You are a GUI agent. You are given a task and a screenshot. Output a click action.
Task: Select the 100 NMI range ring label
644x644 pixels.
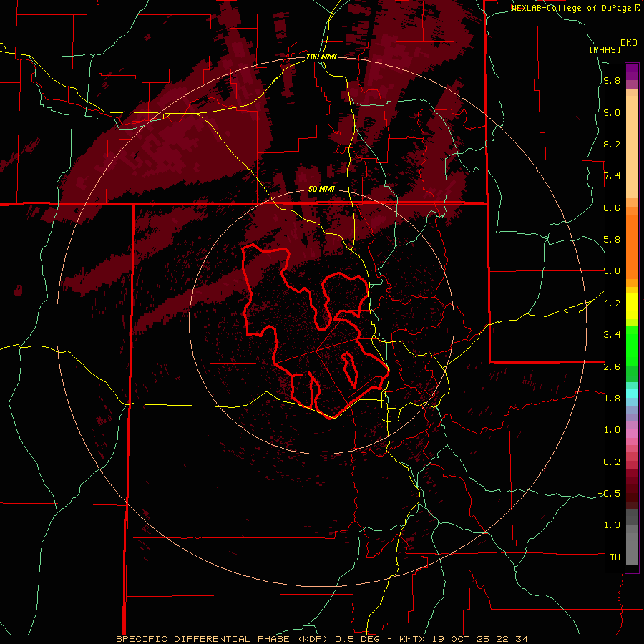click(x=321, y=57)
